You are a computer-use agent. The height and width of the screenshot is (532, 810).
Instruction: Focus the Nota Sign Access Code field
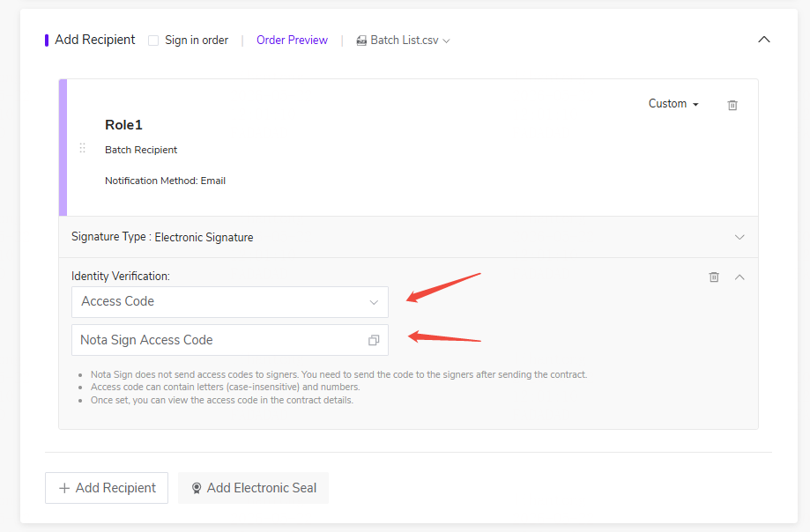[230, 340]
